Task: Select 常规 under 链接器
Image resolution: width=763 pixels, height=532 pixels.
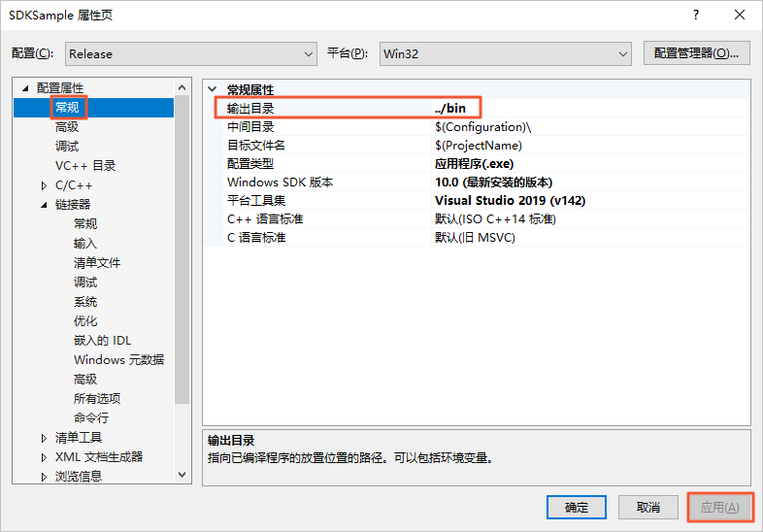Action: click(x=85, y=224)
